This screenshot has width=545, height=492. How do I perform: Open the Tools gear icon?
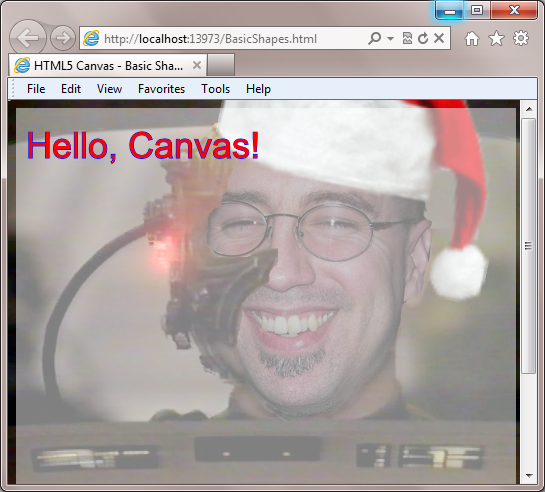tap(521, 38)
